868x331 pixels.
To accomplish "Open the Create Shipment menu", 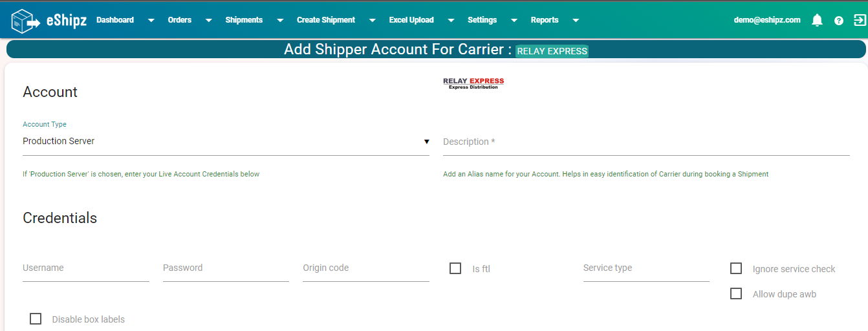I will click(x=326, y=20).
